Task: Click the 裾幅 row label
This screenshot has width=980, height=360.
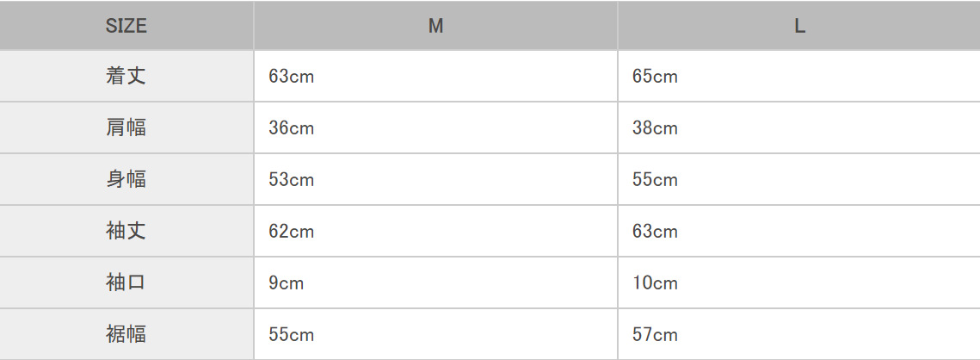Action: 126,334
